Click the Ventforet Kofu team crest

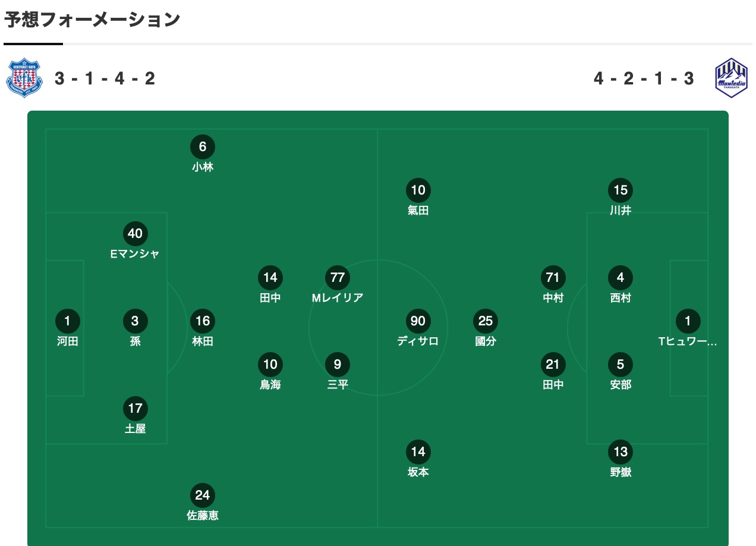point(24,78)
